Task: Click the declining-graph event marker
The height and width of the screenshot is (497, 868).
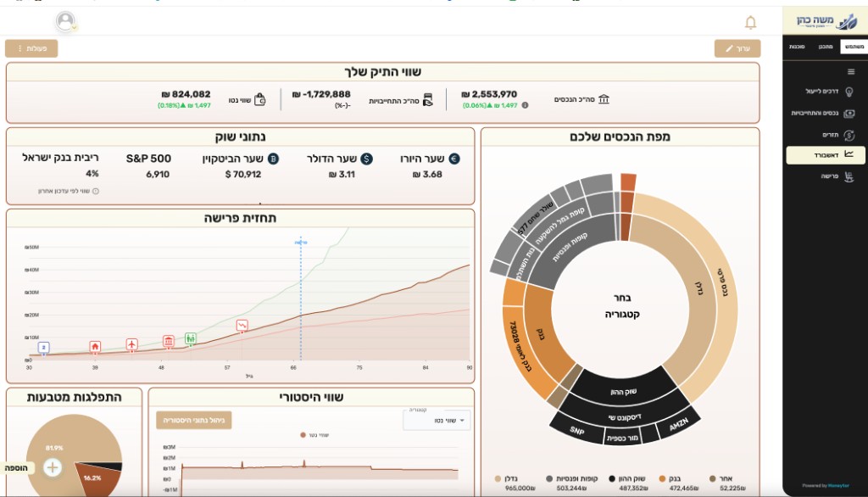Action: pos(242,326)
